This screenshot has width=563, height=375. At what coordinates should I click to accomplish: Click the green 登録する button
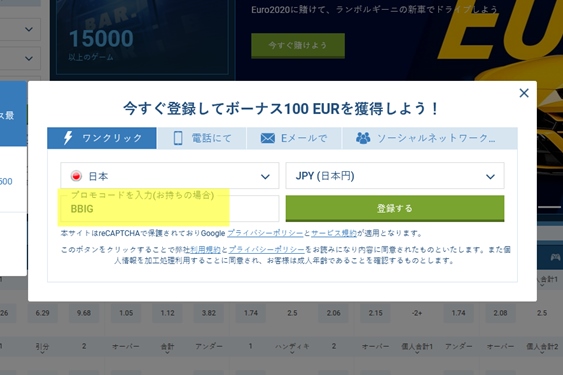[x=395, y=208]
